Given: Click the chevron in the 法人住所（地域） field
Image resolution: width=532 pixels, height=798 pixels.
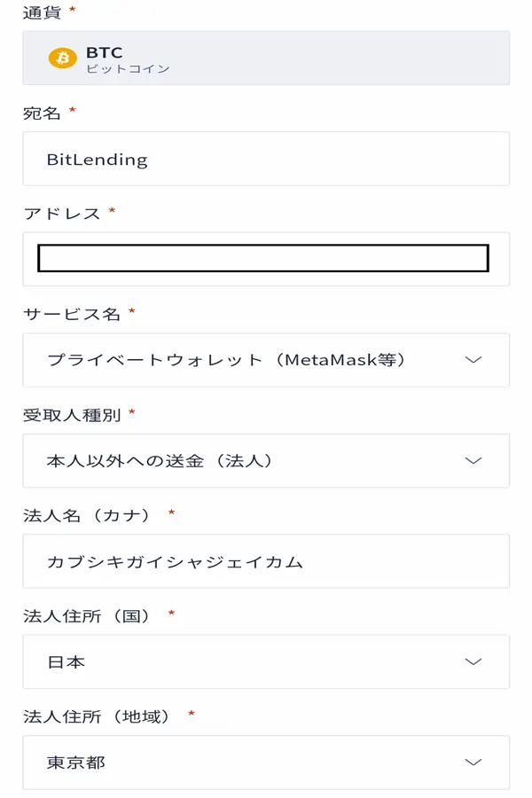Looking at the screenshot, I should [473, 763].
